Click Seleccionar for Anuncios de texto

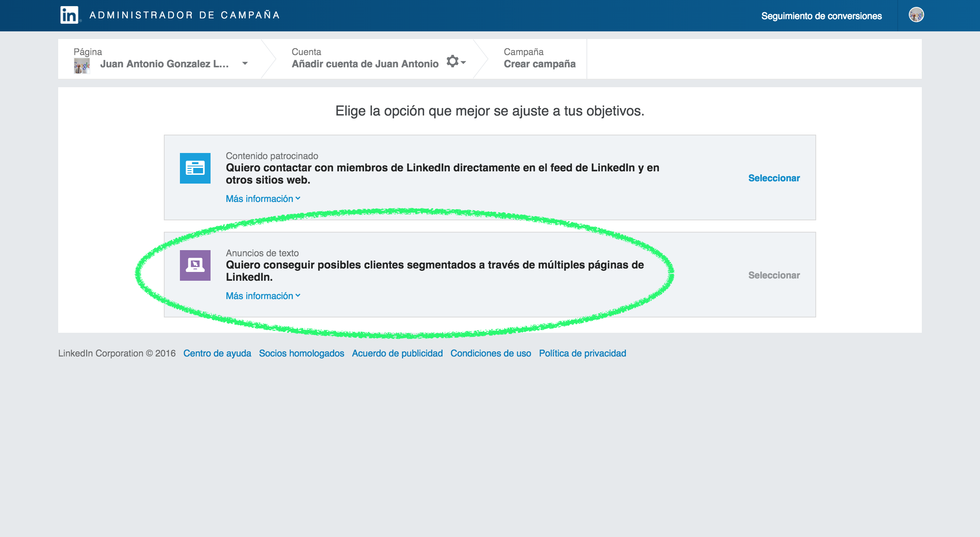[x=774, y=275]
